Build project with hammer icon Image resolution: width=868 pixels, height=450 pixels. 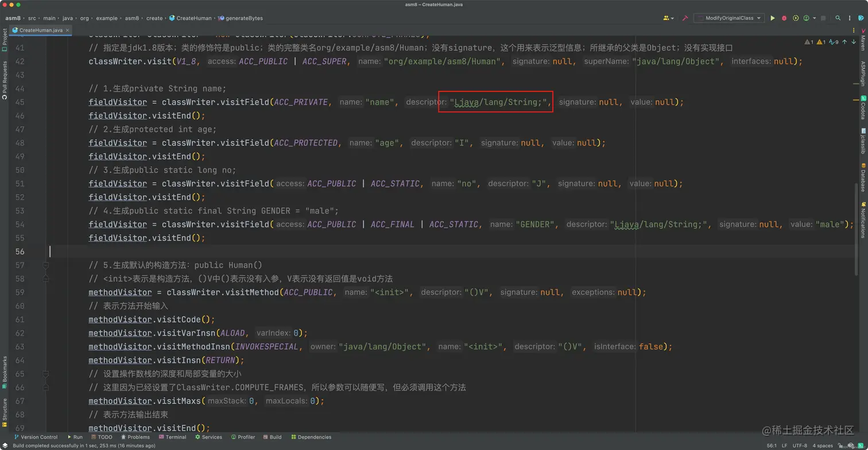685,18
